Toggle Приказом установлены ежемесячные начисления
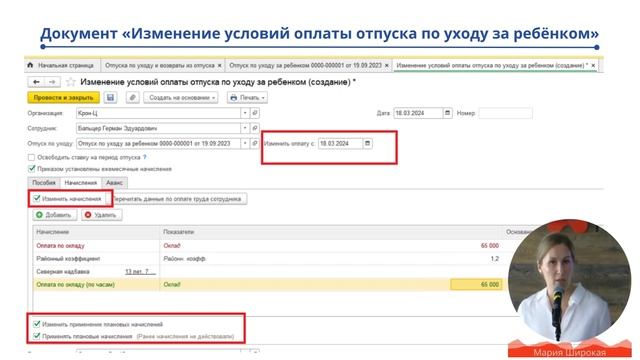This screenshot has height=360, width=640. click(x=31, y=169)
